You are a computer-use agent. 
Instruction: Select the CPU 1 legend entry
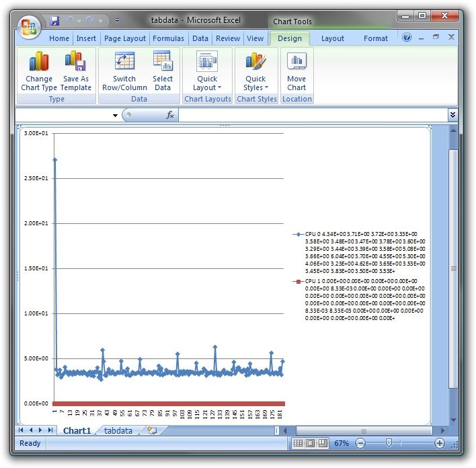[x=359, y=299]
